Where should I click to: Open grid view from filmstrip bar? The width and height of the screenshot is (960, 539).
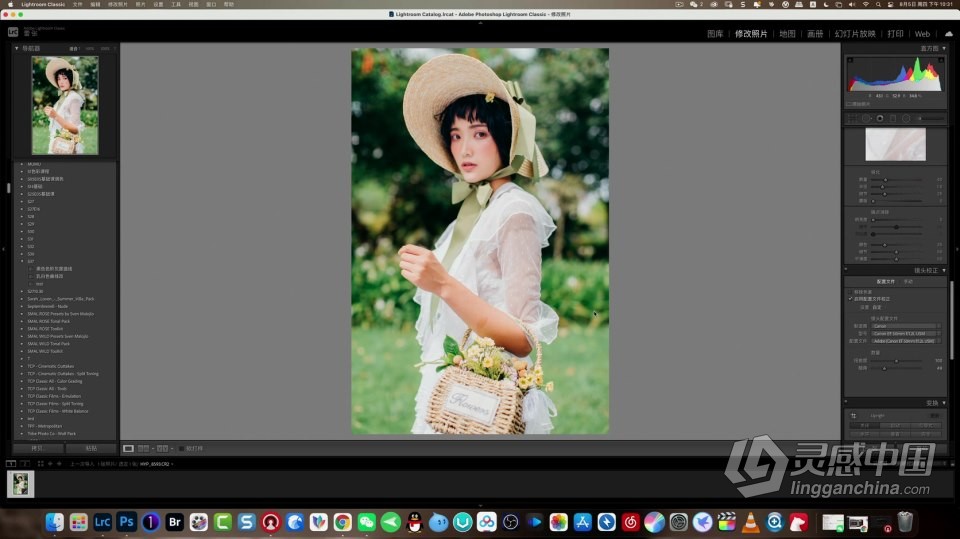pos(40,464)
